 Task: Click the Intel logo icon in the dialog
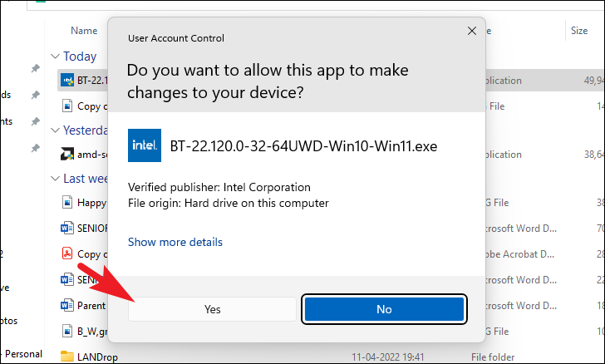point(145,145)
